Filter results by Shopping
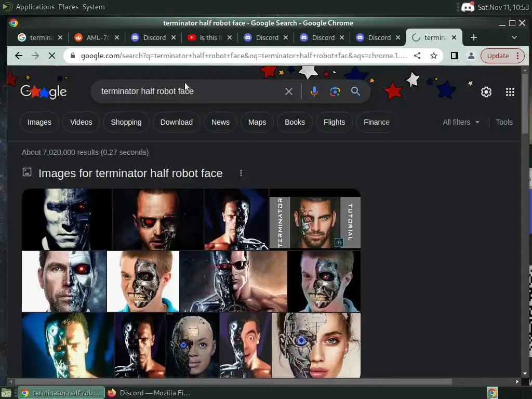532x399 pixels. [126, 122]
